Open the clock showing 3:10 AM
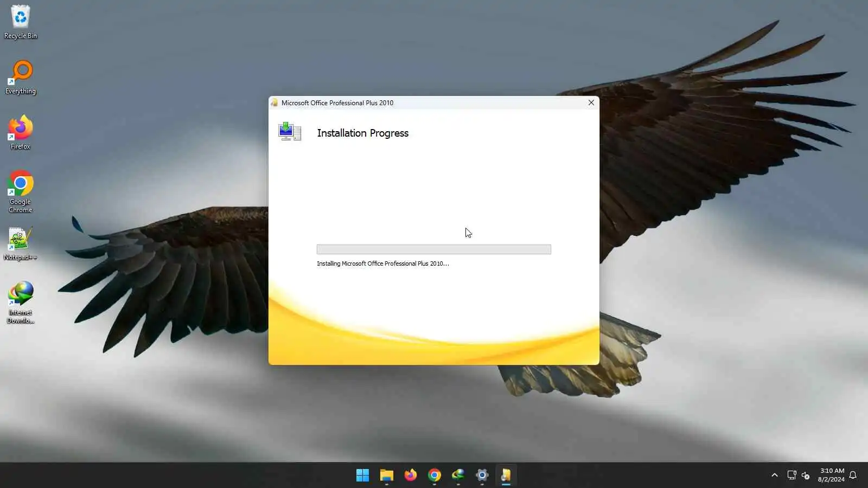The width and height of the screenshot is (868, 488). (831, 475)
